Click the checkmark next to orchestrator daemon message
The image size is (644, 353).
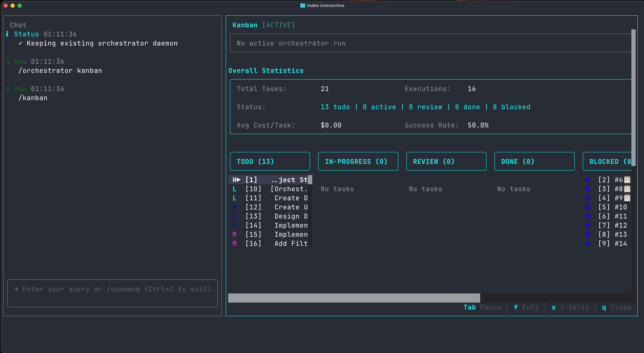(20, 43)
